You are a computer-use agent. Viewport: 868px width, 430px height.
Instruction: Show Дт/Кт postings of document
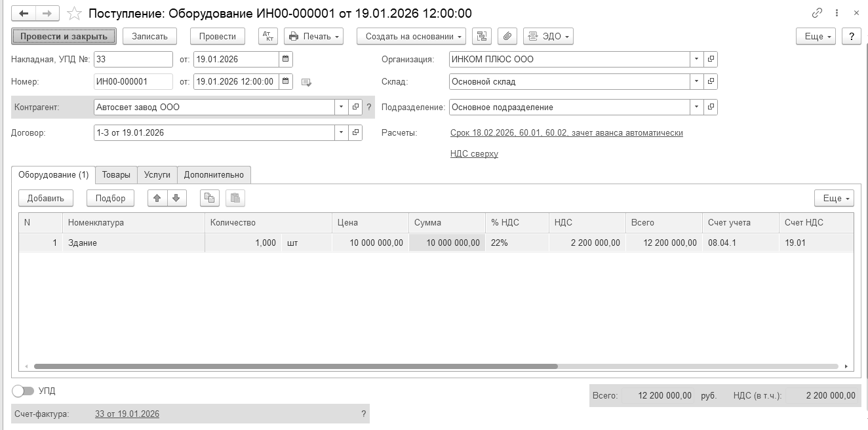(268, 36)
